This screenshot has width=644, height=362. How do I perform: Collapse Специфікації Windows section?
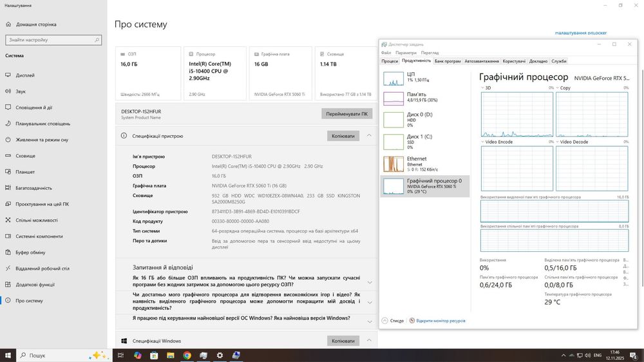pos(369,340)
